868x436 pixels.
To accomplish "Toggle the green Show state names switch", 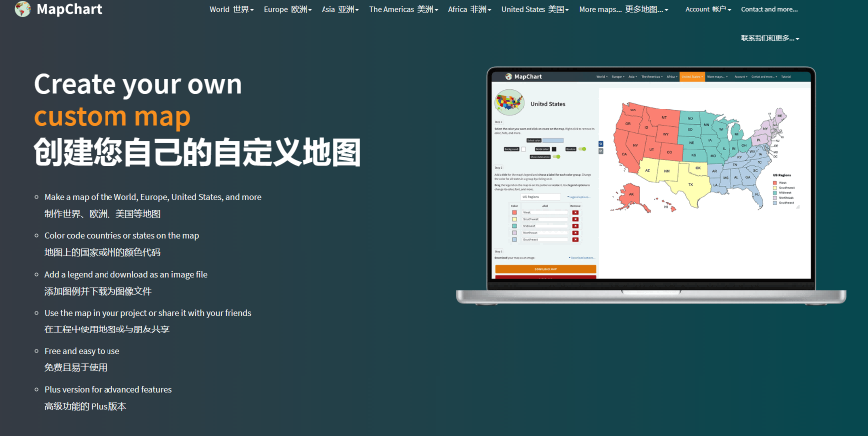I will pos(556,156).
